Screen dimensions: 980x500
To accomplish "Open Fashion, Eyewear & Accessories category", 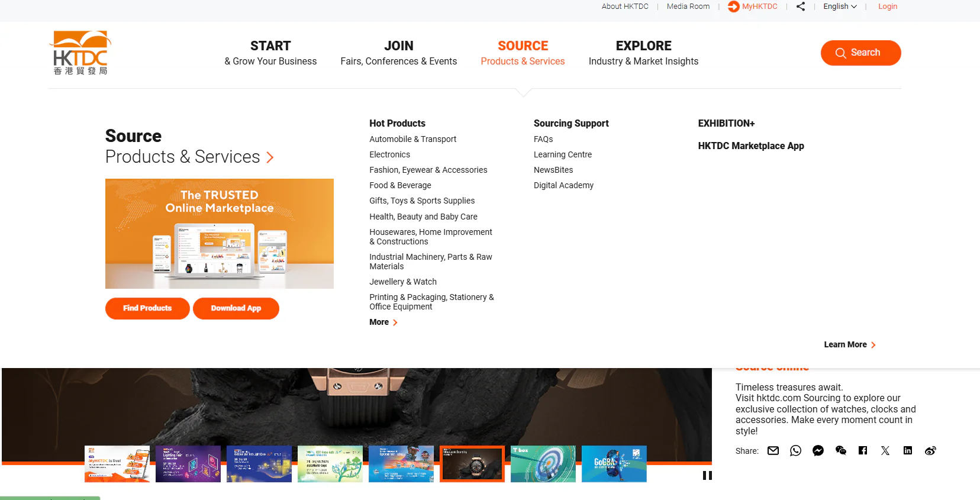I will coord(428,170).
